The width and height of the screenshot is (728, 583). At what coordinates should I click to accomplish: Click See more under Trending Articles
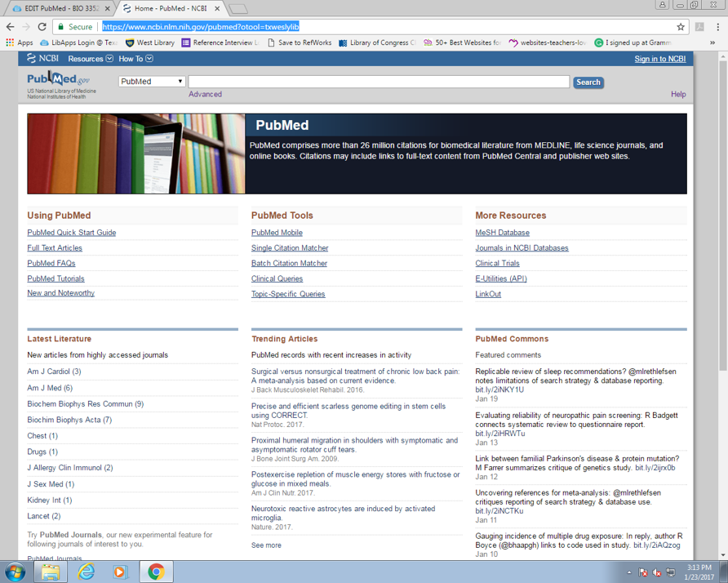point(266,545)
